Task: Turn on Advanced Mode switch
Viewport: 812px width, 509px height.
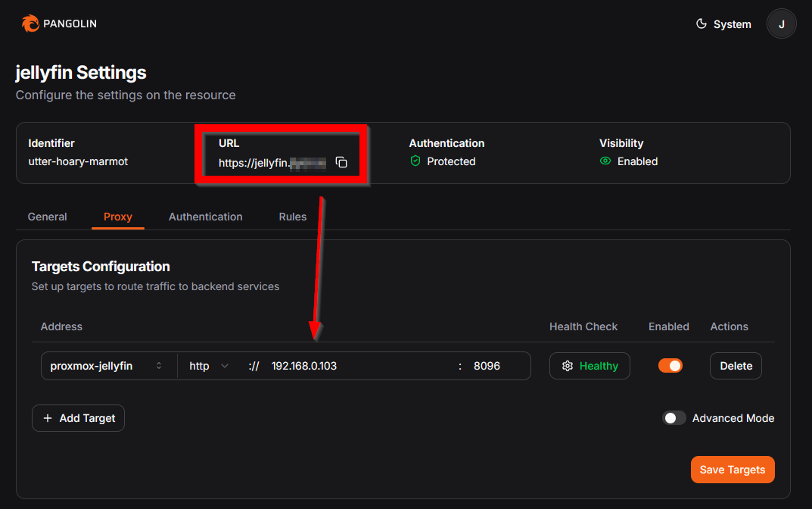Action: point(674,418)
